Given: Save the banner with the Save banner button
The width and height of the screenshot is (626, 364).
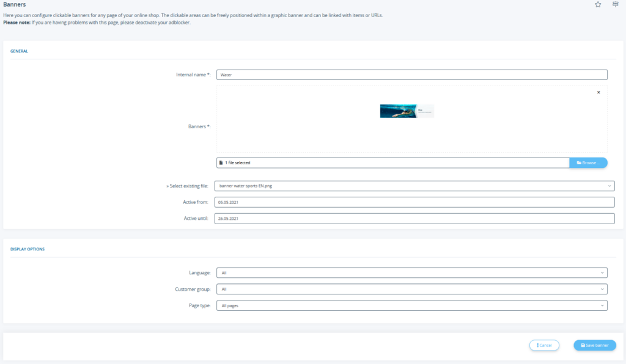Looking at the screenshot, I should [594, 344].
